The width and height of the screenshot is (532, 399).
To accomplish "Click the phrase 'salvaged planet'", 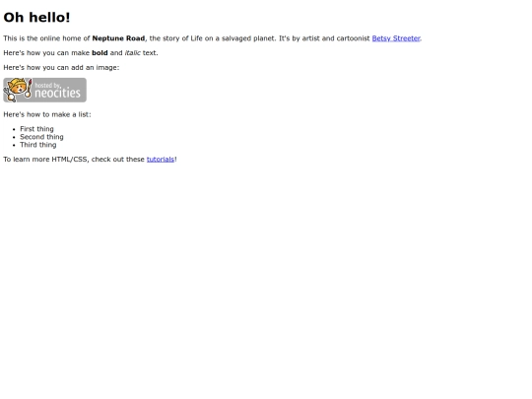I will click(248, 38).
